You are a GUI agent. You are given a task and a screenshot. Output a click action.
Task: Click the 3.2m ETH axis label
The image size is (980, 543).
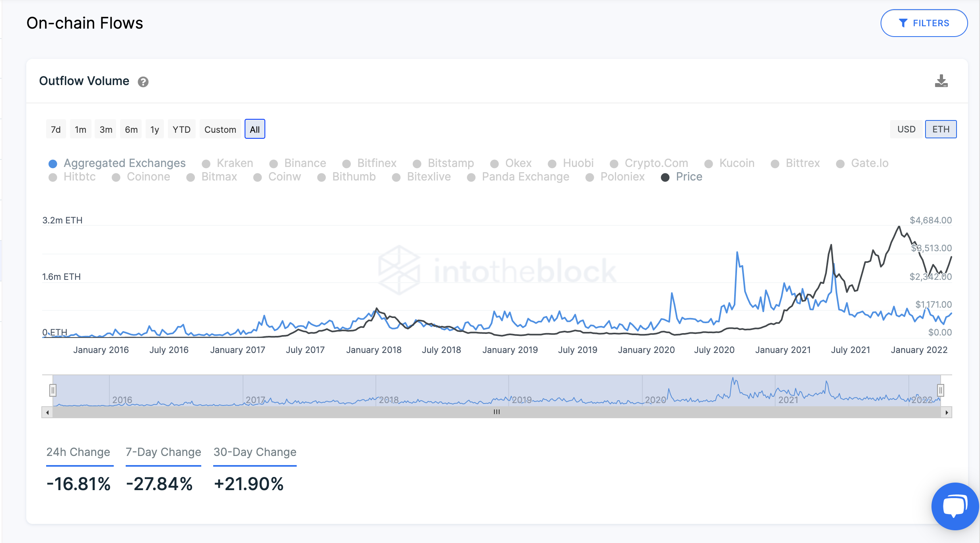point(62,220)
